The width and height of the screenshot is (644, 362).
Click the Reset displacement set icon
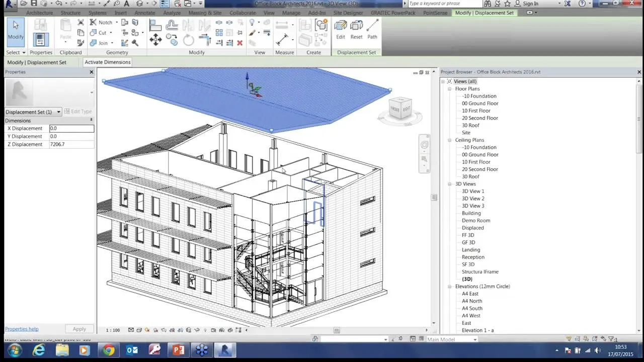click(356, 30)
